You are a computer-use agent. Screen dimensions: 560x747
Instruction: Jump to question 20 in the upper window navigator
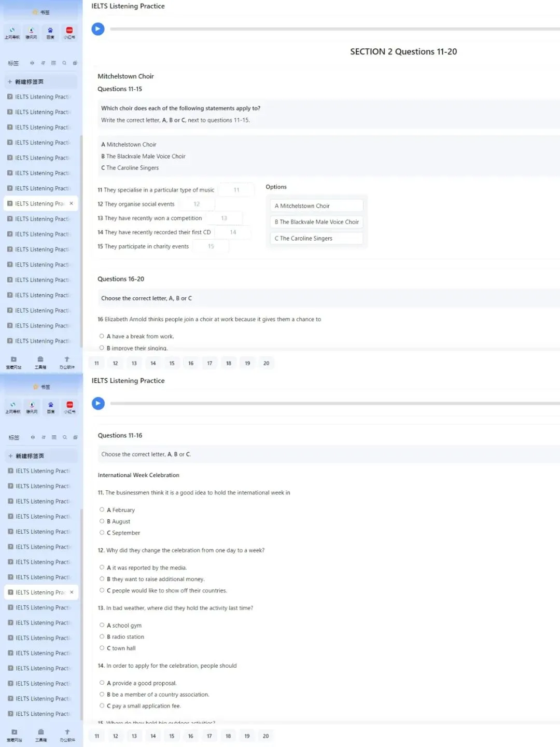(x=266, y=363)
